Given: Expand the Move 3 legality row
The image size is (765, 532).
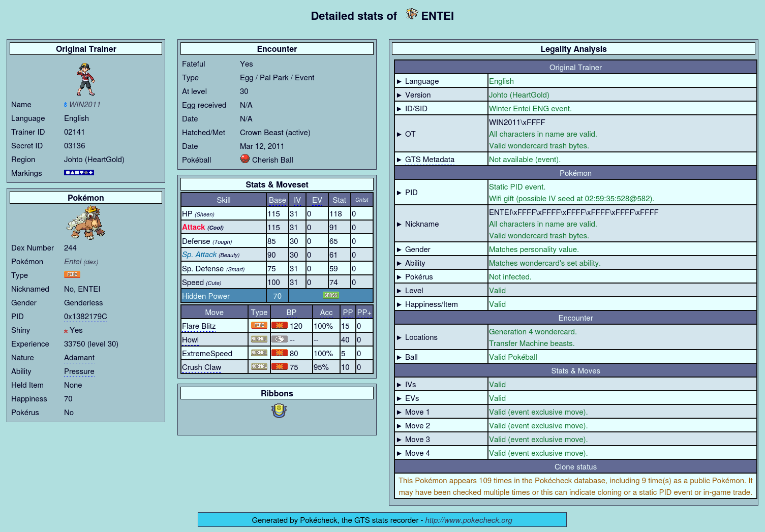Looking at the screenshot, I should click(399, 440).
